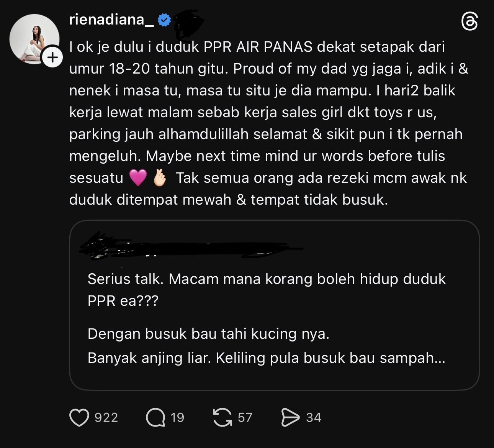Open rienadiana_ profile picture

coord(34,39)
